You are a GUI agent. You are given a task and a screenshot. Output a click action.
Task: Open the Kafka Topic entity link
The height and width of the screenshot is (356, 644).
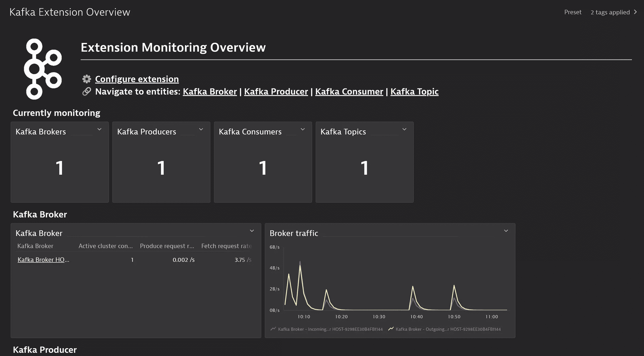(x=414, y=91)
